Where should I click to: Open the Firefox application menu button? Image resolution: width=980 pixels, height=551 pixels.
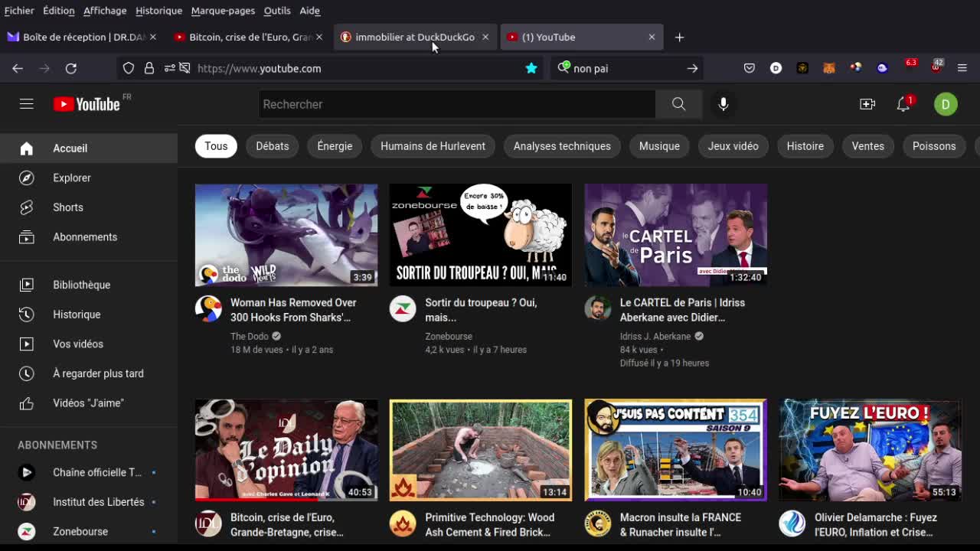click(962, 68)
